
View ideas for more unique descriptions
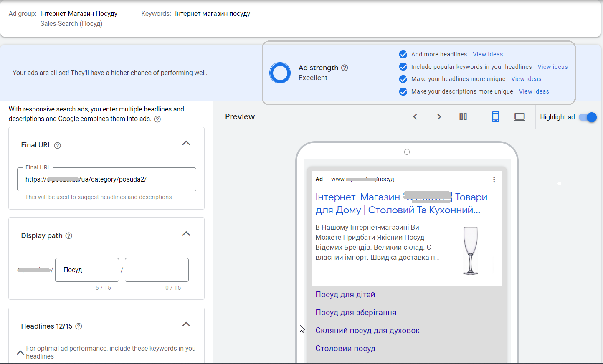534,91
